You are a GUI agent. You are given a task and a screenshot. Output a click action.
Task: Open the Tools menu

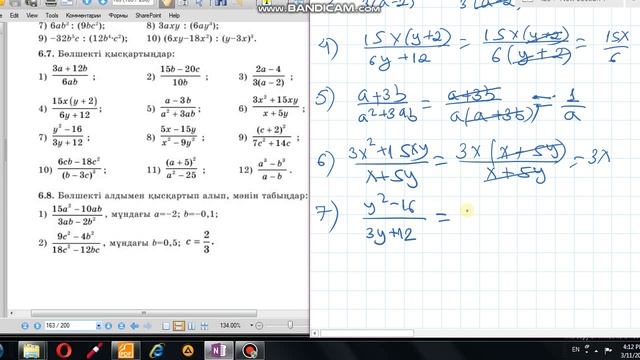point(52,16)
